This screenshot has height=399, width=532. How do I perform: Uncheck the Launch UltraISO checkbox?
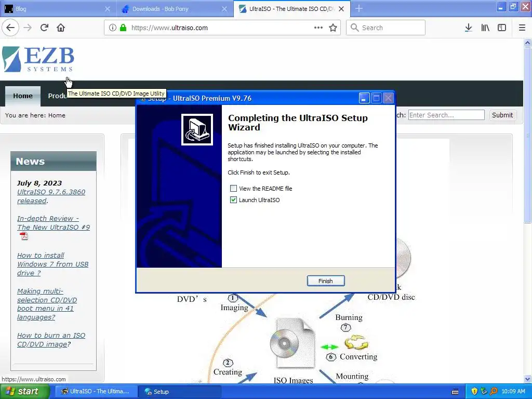coord(233,200)
